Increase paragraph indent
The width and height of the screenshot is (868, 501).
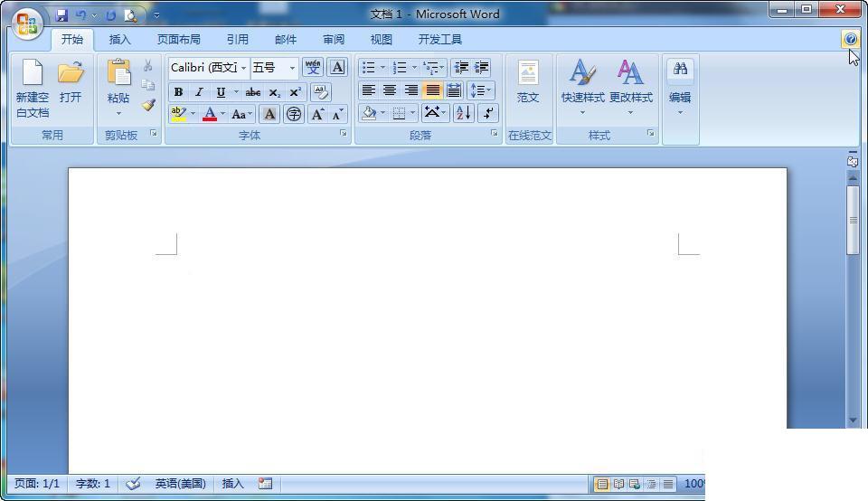(481, 68)
